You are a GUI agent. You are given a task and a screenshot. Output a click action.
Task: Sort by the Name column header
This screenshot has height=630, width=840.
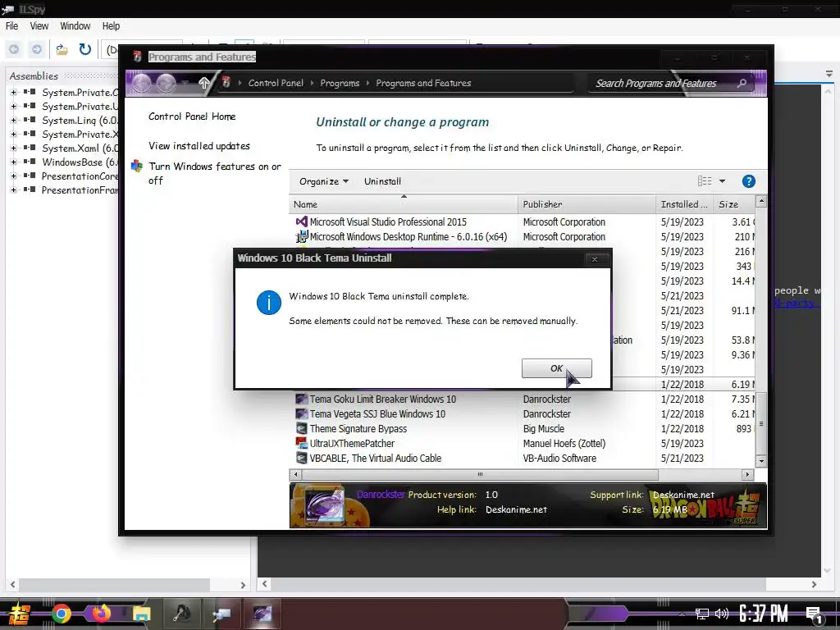click(404, 204)
